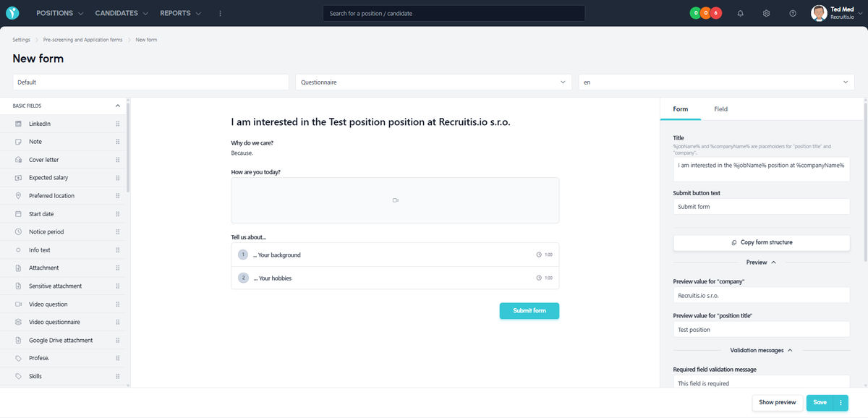Click timer icon on Your background row

(x=539, y=255)
